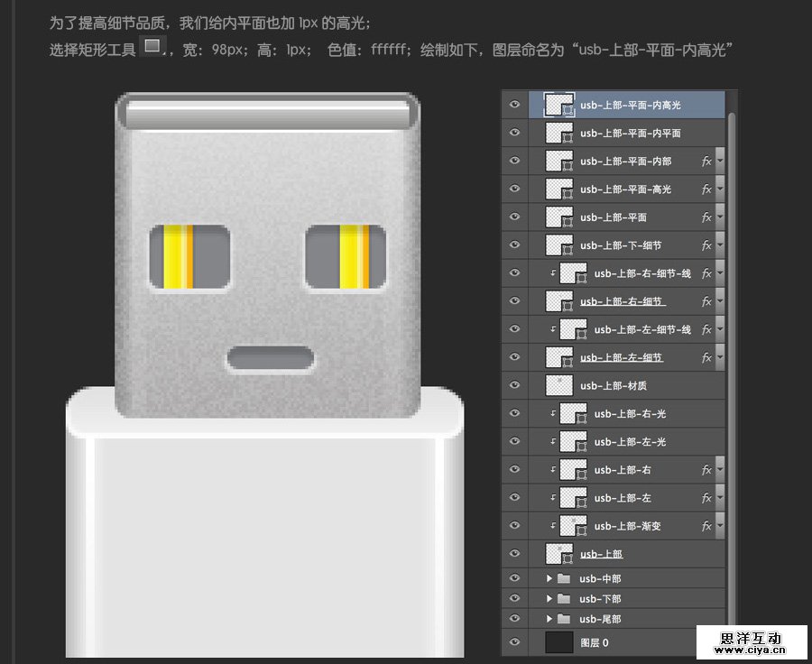Open the www.ciya.com link
This screenshot has width=812, height=664.
[750, 648]
